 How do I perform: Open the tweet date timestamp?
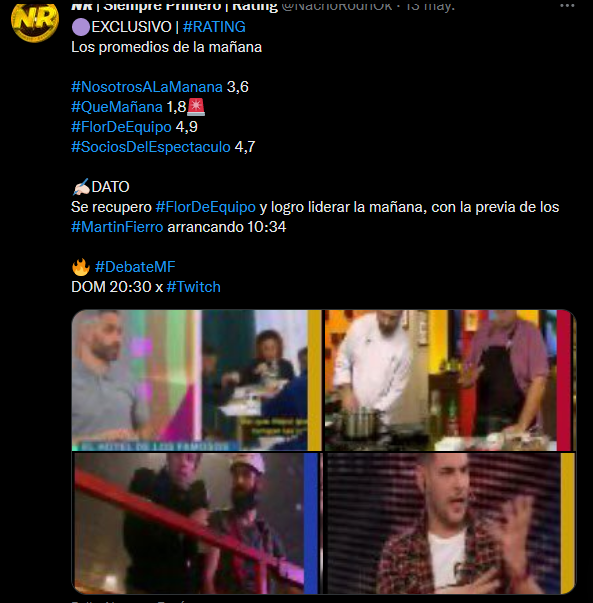430,5
